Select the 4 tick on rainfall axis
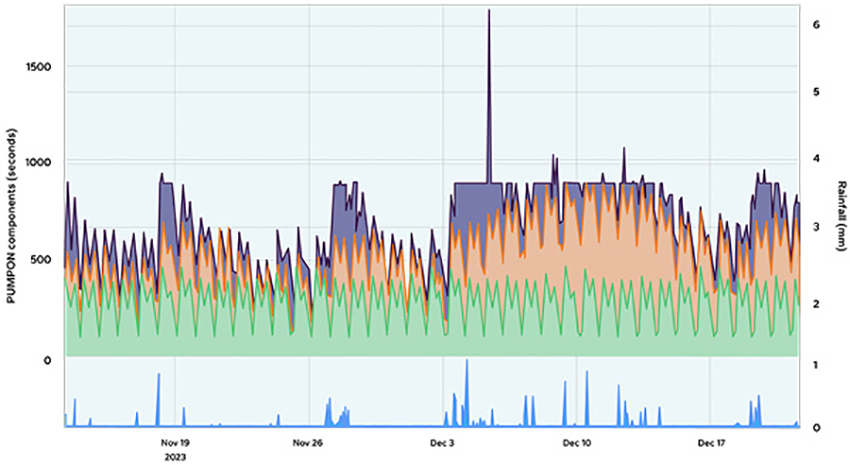Image resolution: width=850 pixels, height=465 pixels. pyautogui.click(x=817, y=159)
